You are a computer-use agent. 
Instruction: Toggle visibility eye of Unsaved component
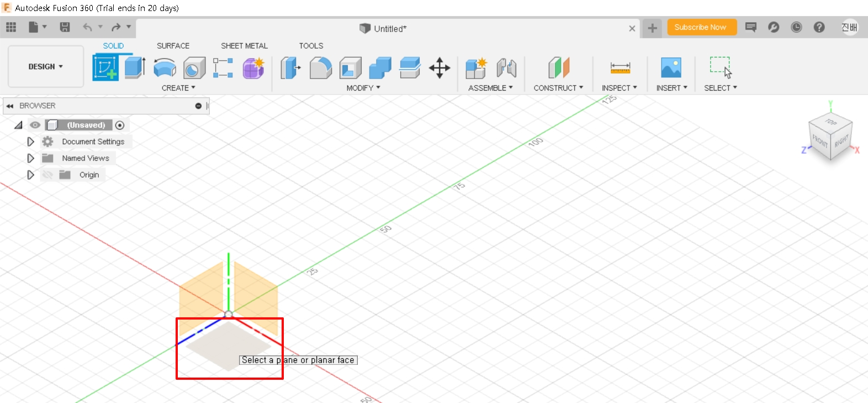coord(35,125)
